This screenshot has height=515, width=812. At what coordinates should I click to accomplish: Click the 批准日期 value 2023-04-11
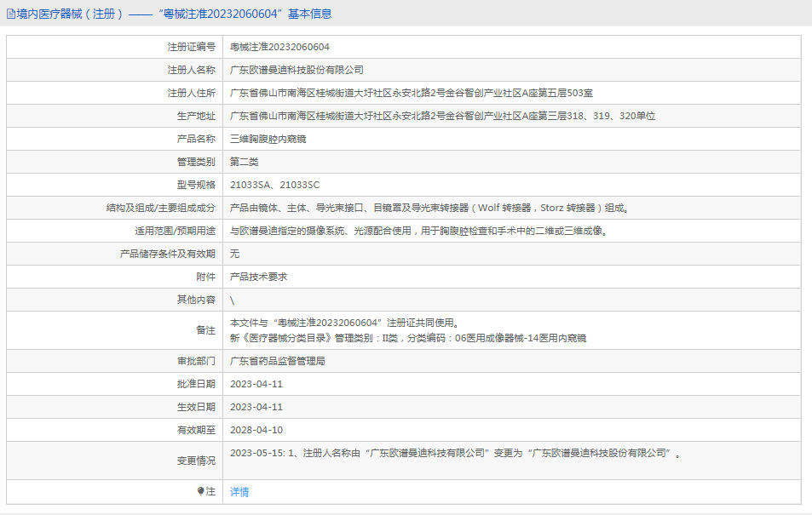(256, 384)
